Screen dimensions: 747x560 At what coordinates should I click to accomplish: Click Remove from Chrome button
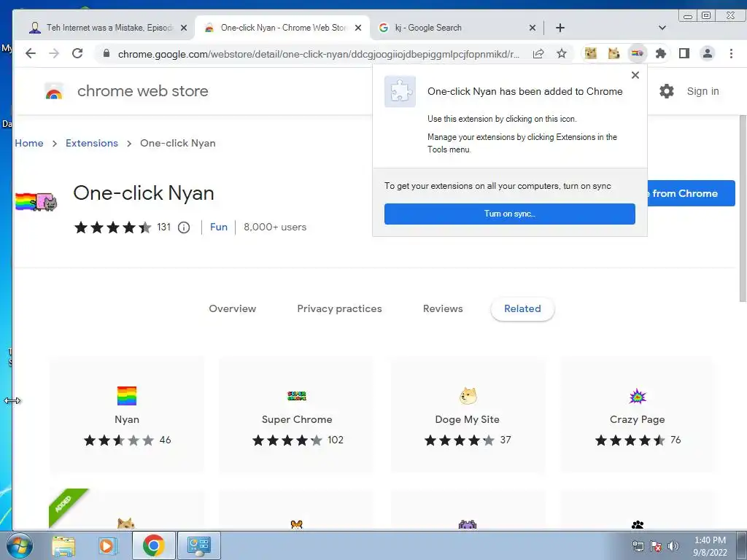691,193
